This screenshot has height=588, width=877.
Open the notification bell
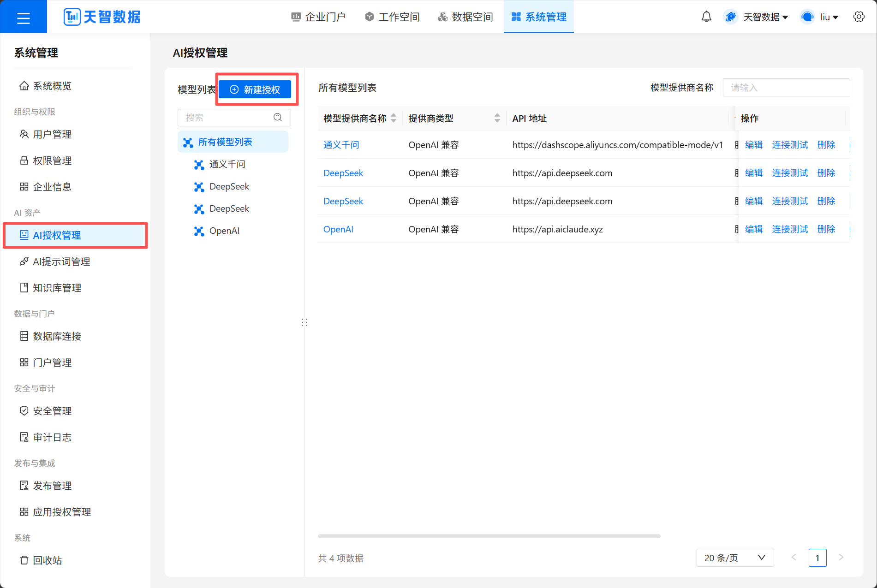[x=706, y=17]
